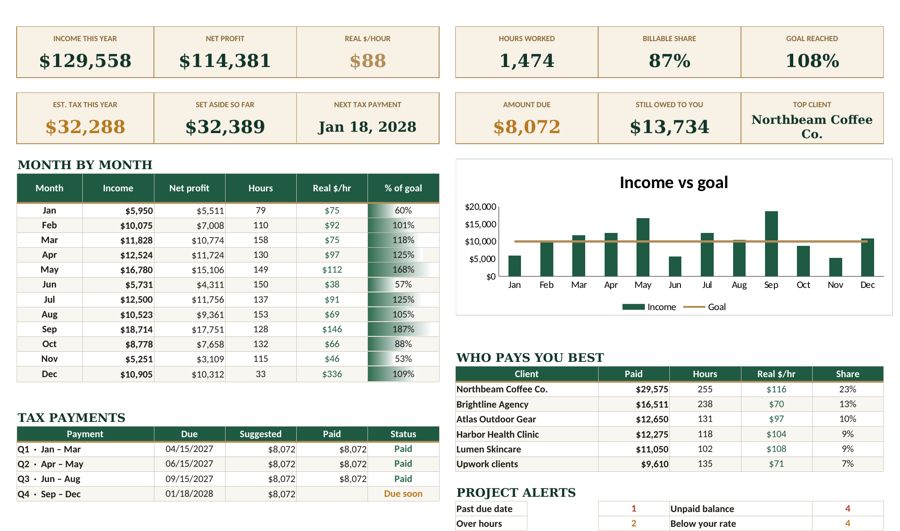
Task: Click the Lumen Skincare client name
Action: 488,449
